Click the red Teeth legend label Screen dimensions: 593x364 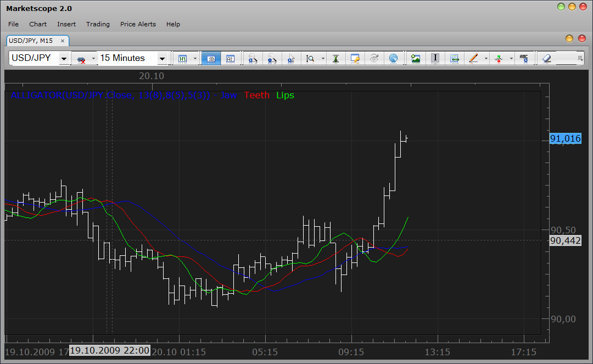click(257, 95)
